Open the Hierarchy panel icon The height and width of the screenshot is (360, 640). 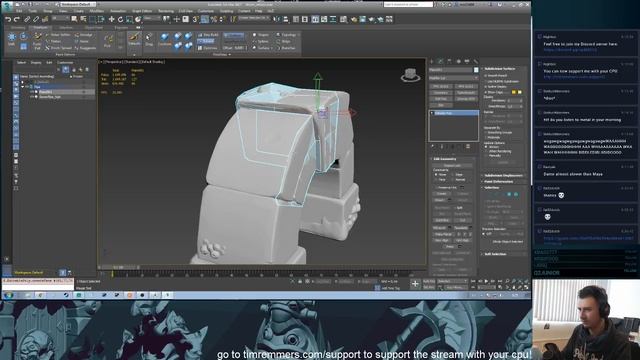tap(449, 61)
